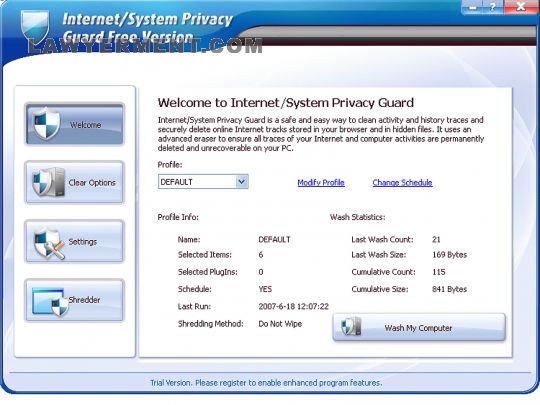Click the Welcome shield icon
Viewport: 540px width, 405px height.
pos(46,124)
